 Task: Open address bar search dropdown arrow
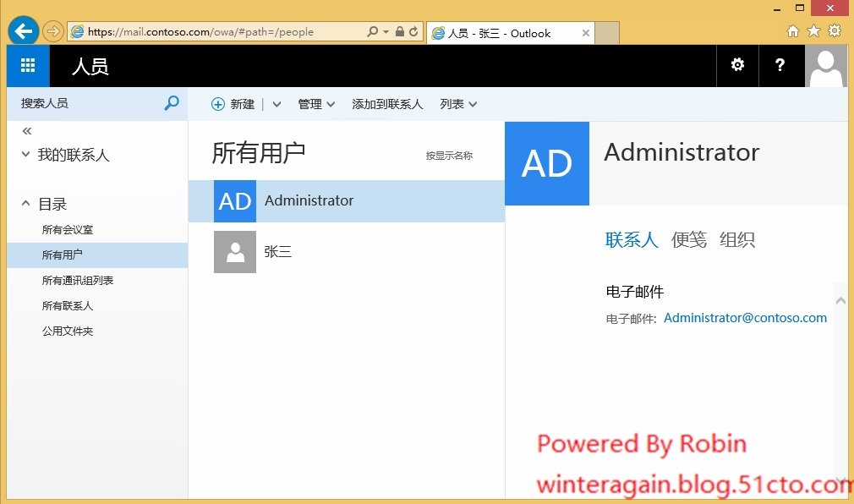(x=386, y=31)
